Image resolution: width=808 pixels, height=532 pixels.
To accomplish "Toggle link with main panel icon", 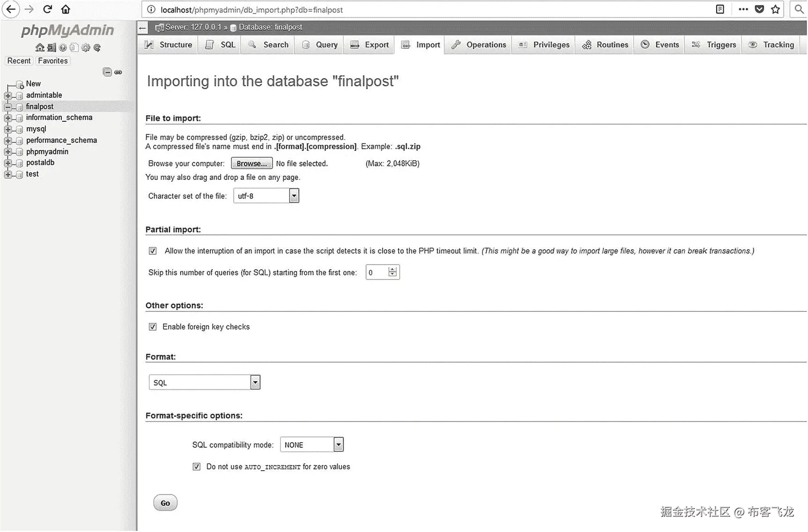I will point(118,72).
